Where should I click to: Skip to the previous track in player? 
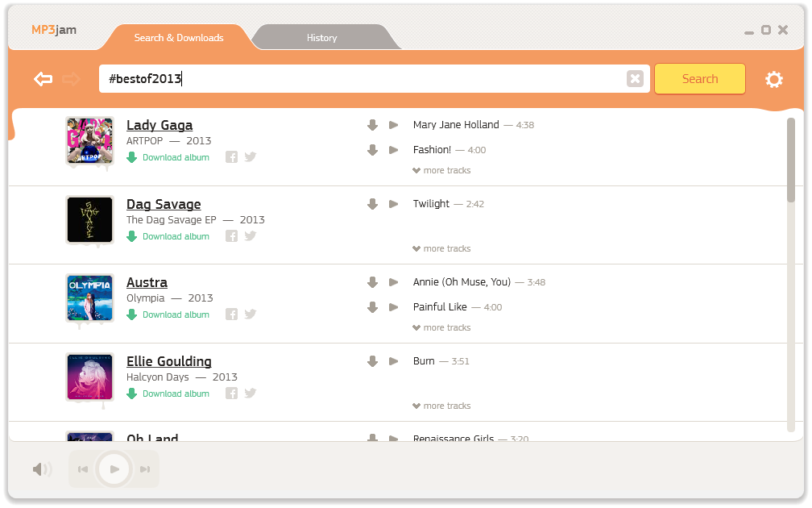tap(83, 469)
